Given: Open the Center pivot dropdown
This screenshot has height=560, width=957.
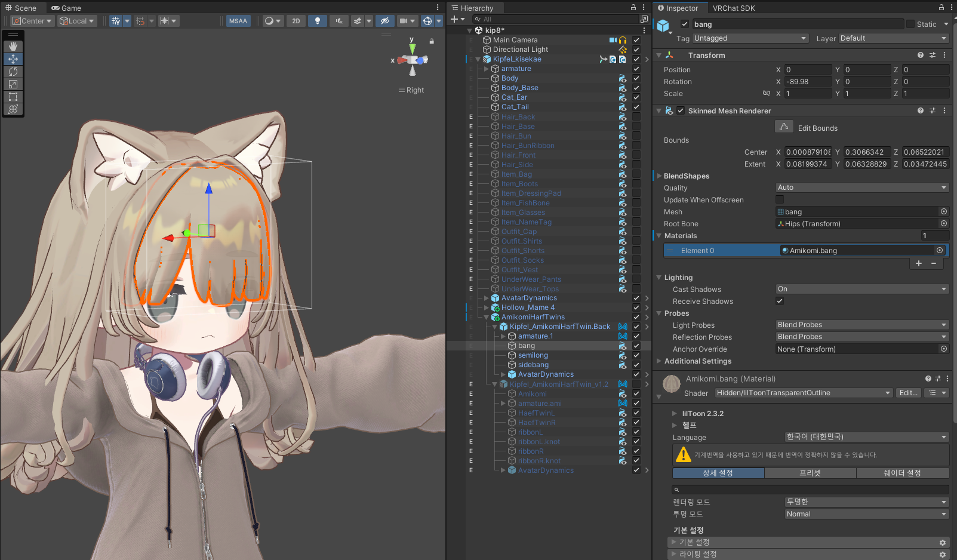Looking at the screenshot, I should pos(32,21).
